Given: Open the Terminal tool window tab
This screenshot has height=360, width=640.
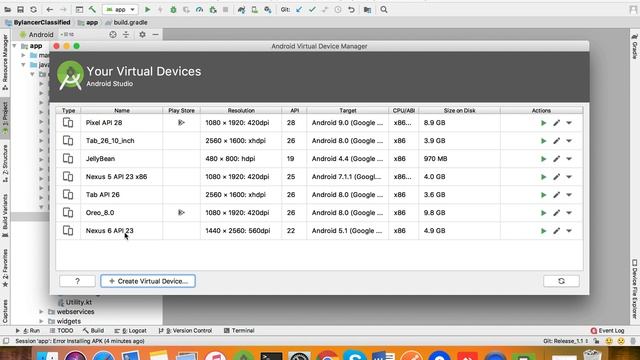Looking at the screenshot, I should (x=239, y=331).
